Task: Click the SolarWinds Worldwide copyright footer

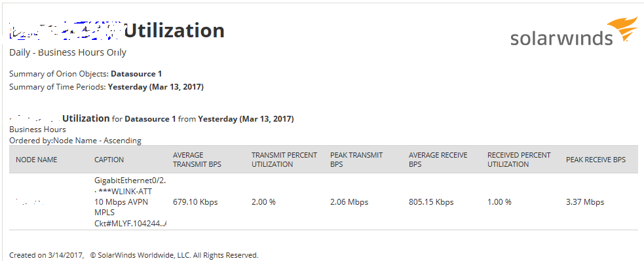Action: [x=174, y=255]
